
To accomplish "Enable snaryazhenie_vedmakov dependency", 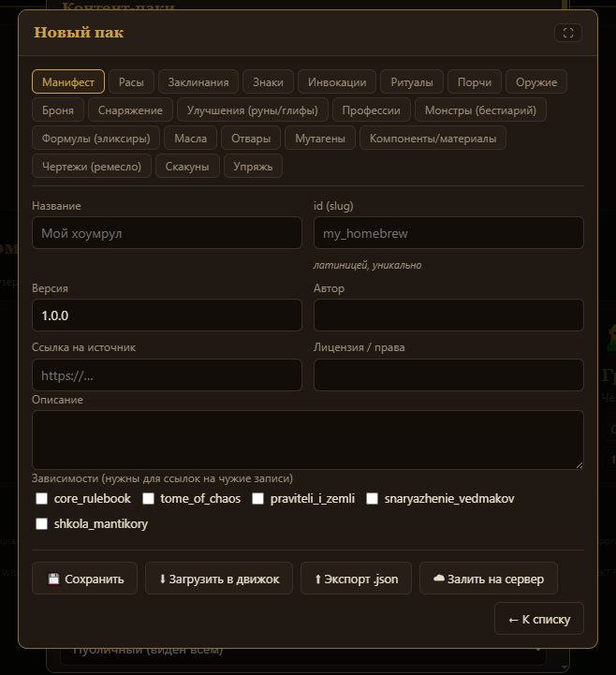I will tap(372, 498).
